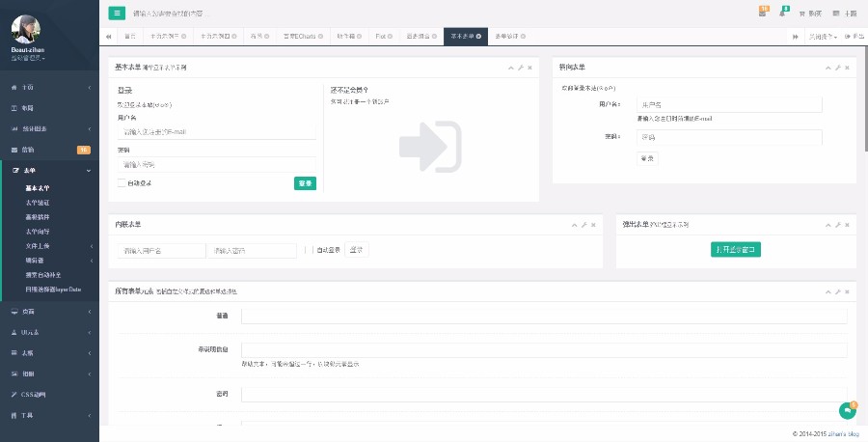Screen dimensions: 868x442
Task: Select the layerDate date picker sidebar item
Action: click(53, 290)
